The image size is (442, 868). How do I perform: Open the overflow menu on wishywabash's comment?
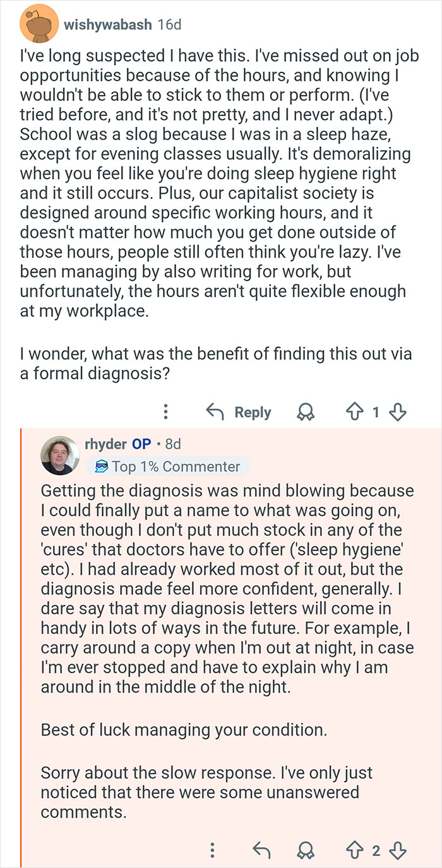pos(165,413)
